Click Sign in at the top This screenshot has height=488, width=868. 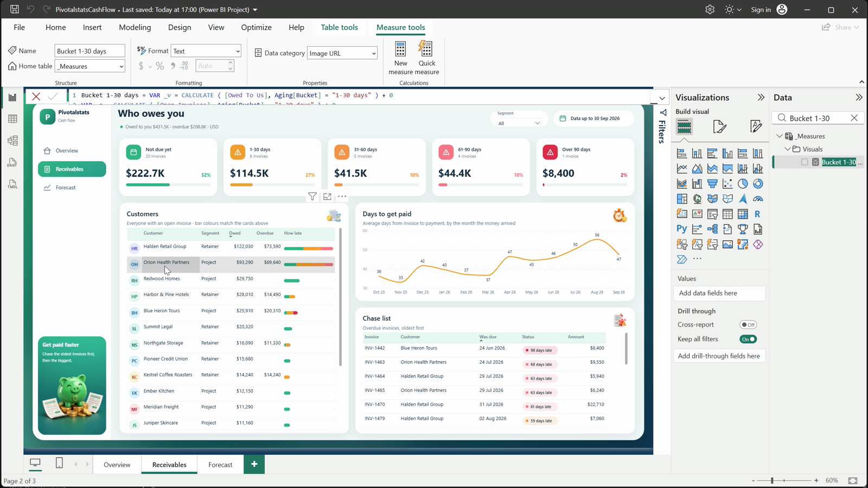point(761,10)
